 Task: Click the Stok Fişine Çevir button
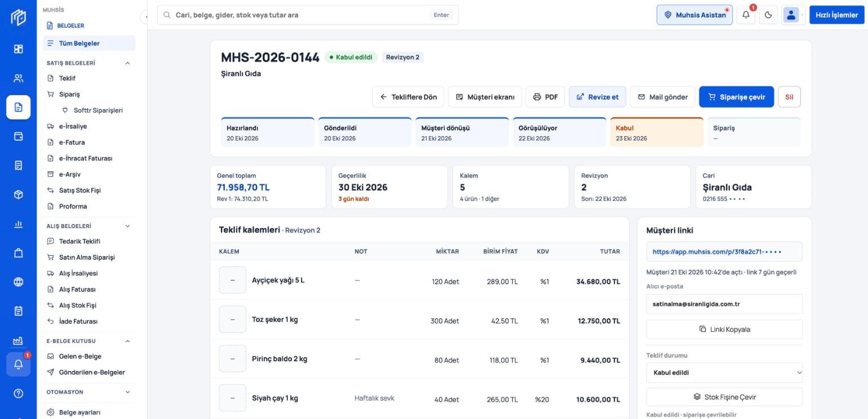tap(724, 397)
